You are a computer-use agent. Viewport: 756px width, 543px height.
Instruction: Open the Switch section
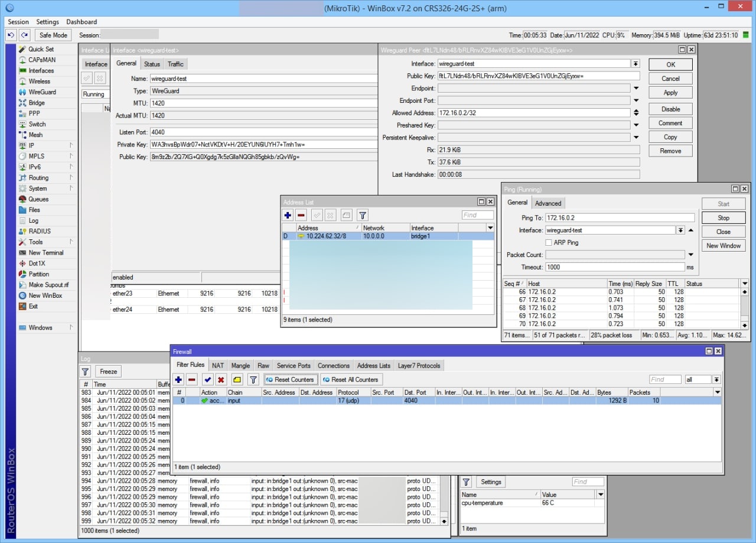click(x=37, y=124)
